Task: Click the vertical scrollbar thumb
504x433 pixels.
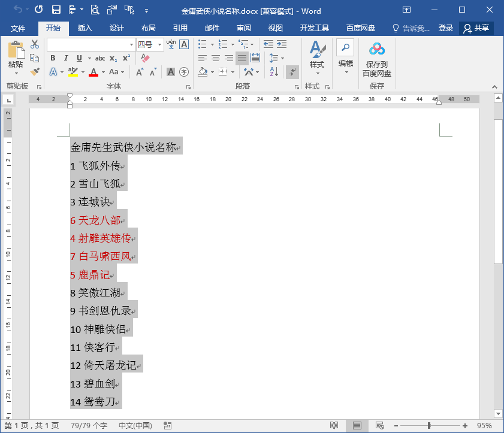Action: pyautogui.click(x=498, y=192)
